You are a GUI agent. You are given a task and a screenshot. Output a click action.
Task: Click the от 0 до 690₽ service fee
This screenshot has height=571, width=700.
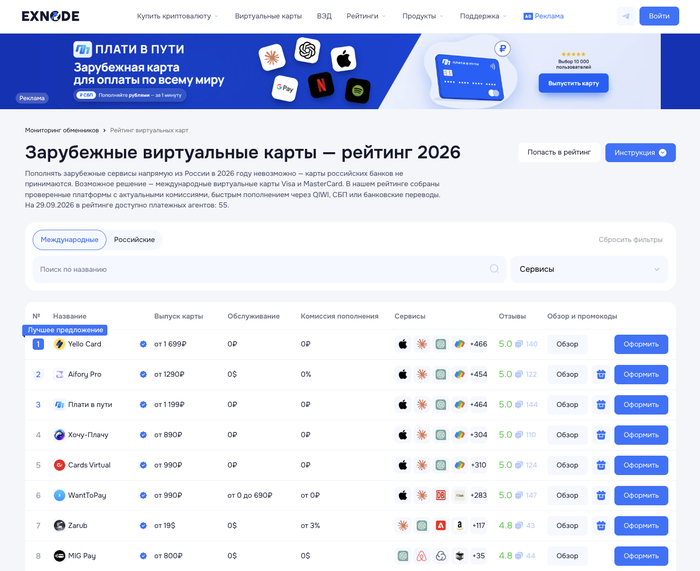250,495
